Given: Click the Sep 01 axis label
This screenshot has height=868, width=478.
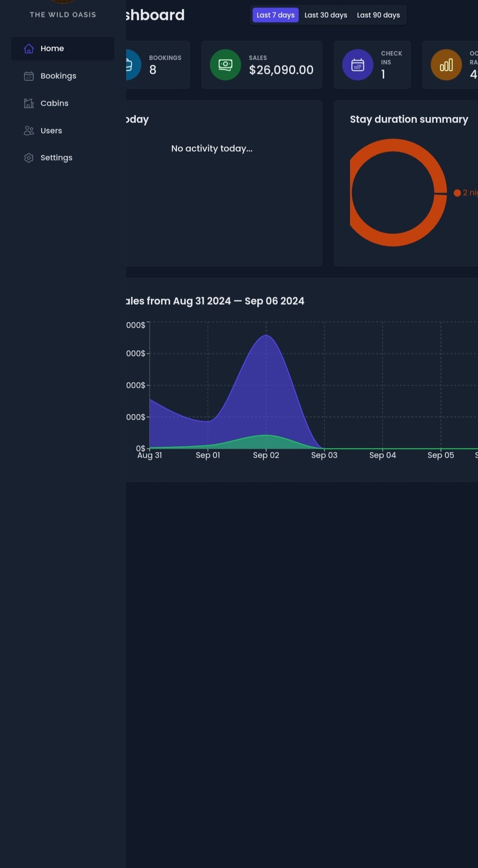Looking at the screenshot, I should tap(208, 455).
